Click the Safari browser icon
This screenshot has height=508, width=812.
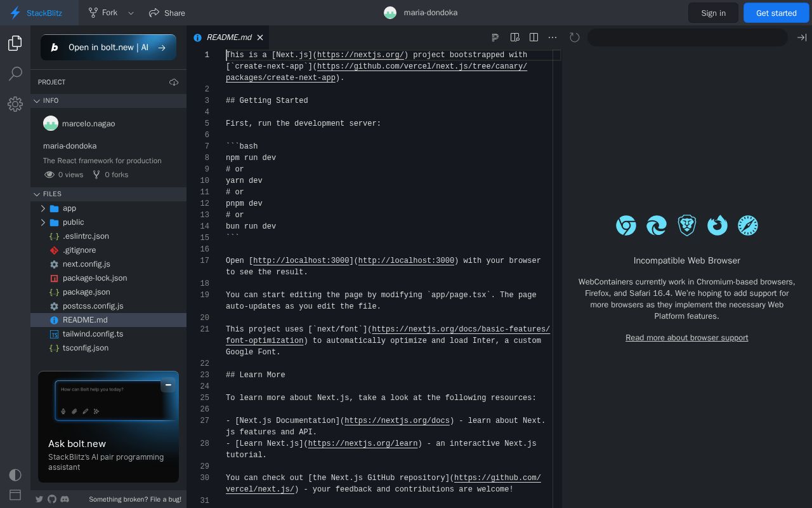point(748,225)
